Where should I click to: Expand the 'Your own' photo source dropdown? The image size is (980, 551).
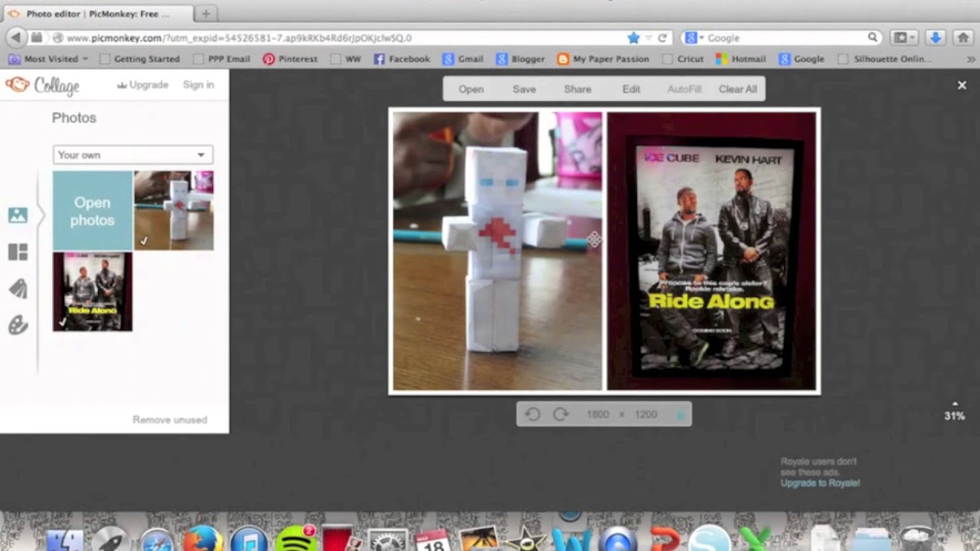coord(132,155)
